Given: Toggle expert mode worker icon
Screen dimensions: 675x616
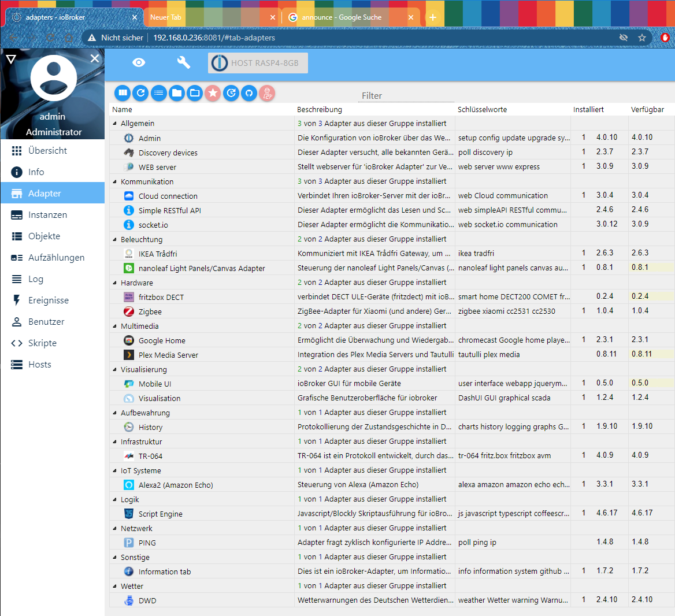Looking at the screenshot, I should coord(268,93).
